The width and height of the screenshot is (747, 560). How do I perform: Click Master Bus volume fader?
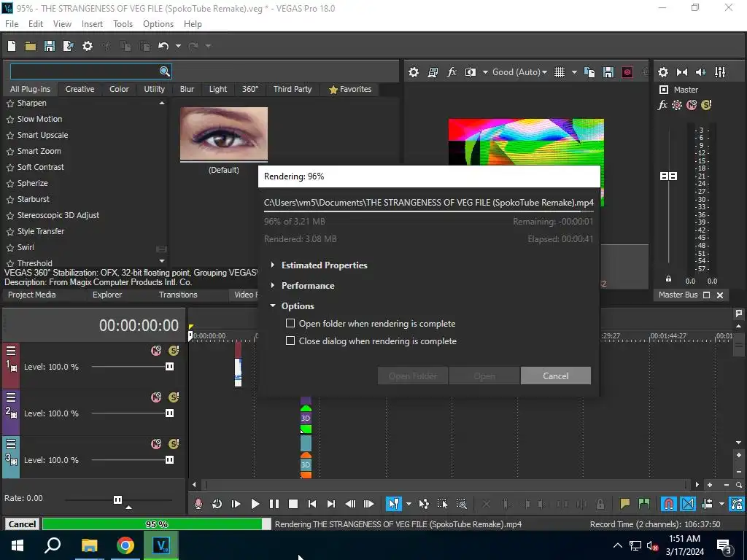coord(668,176)
